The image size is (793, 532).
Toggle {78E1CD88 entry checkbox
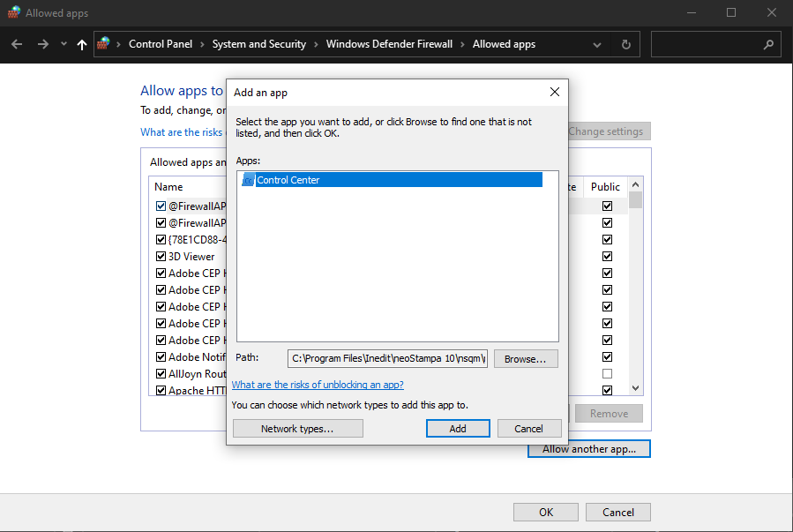pos(161,239)
